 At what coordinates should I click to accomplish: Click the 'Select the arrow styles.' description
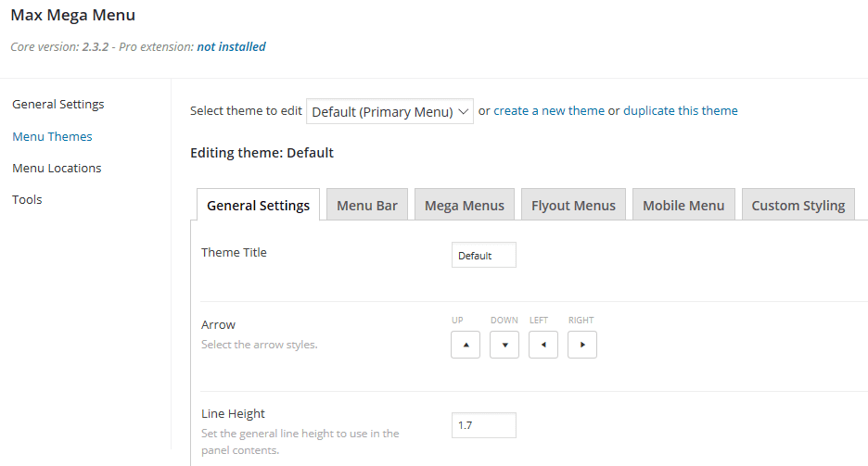[259, 345]
